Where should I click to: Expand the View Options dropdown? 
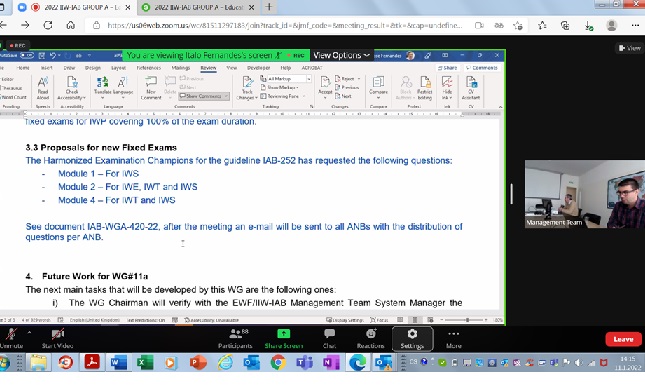pyautogui.click(x=341, y=55)
